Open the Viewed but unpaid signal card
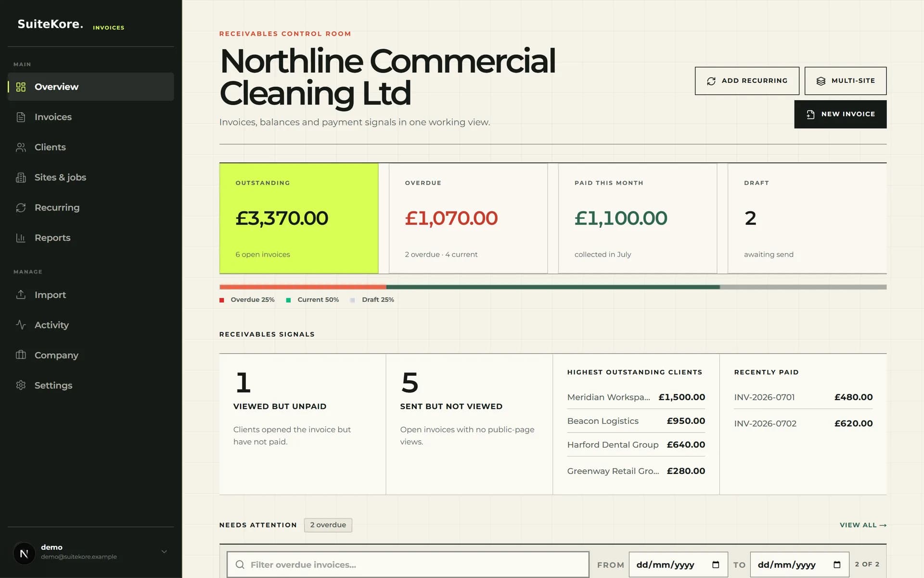 click(x=303, y=424)
